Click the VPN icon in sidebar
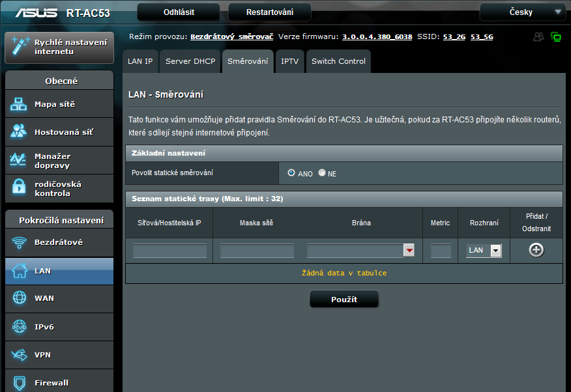571x392 pixels. 19,355
